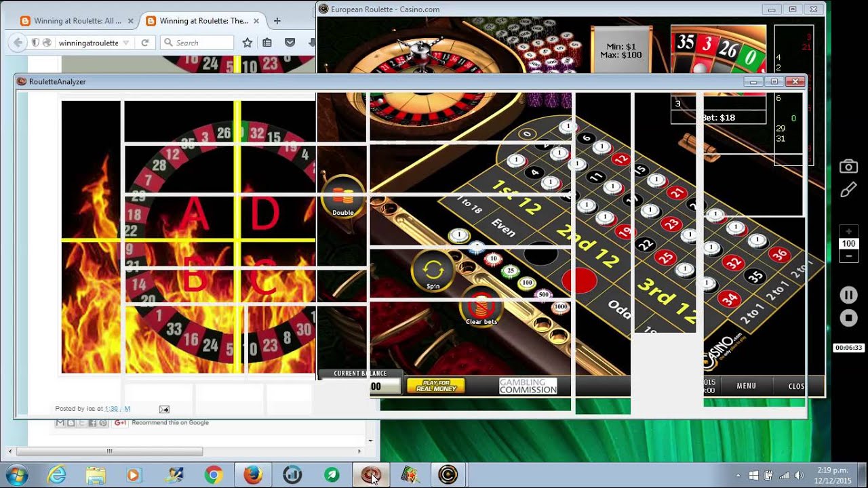Open new Firefox tab with plus
The width and height of the screenshot is (868, 488).
(x=277, y=21)
